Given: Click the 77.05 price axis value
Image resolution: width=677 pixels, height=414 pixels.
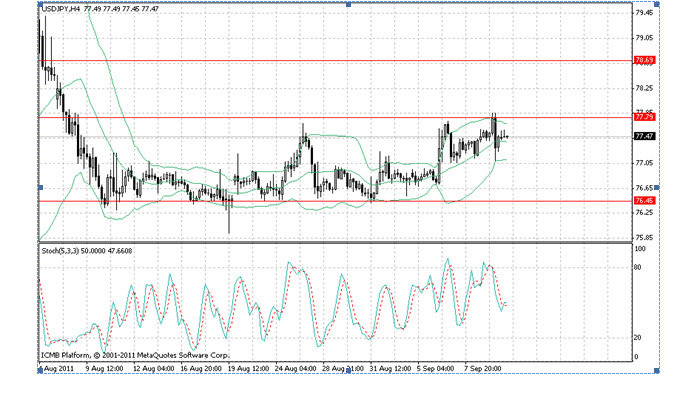Looking at the screenshot, I should [x=644, y=163].
